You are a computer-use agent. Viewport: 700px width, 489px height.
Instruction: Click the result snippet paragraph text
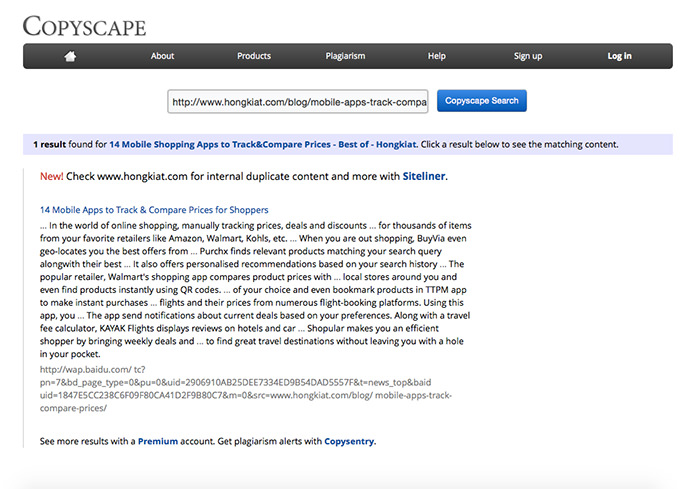tap(255, 290)
